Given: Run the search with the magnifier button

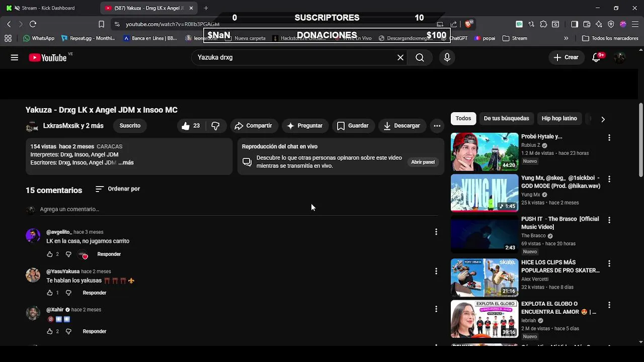Looking at the screenshot, I should pos(420,57).
